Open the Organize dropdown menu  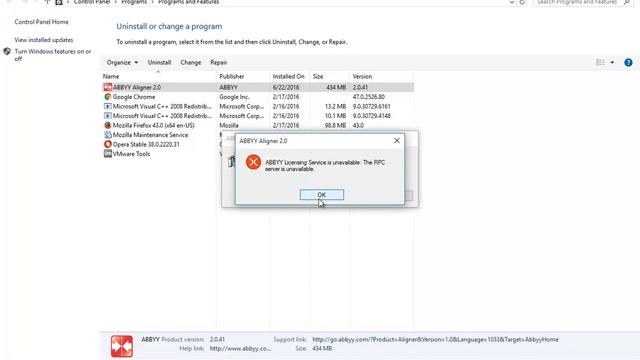coord(122,62)
